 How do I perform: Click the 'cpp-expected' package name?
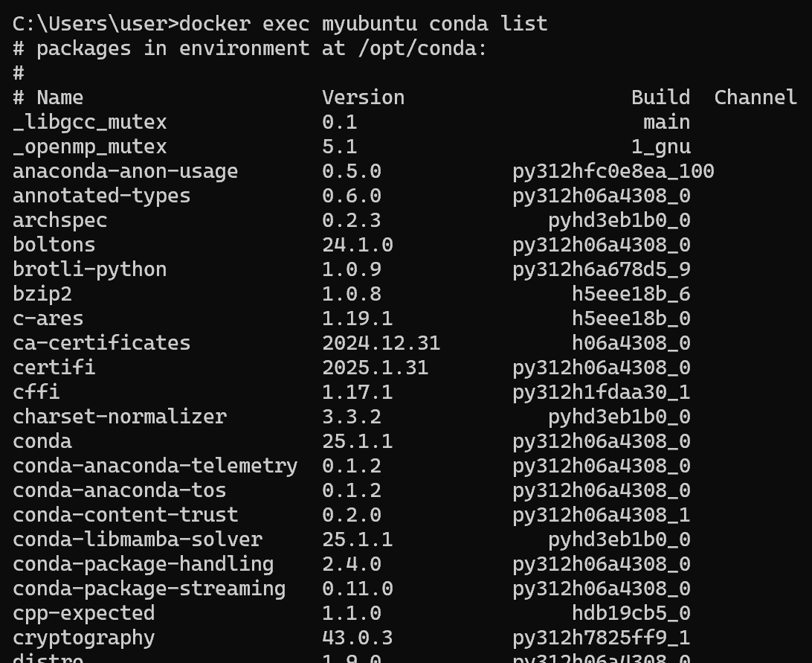click(83, 613)
